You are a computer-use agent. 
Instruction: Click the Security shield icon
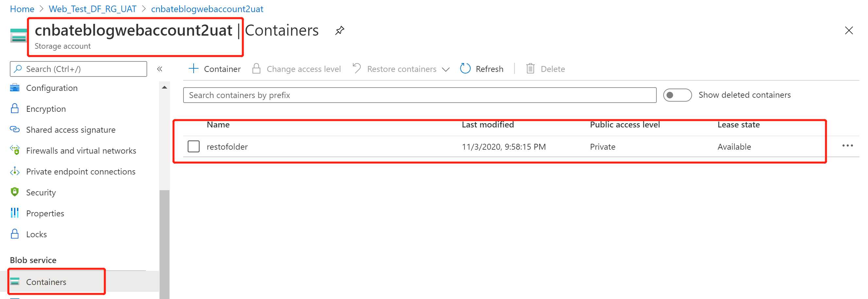(15, 192)
